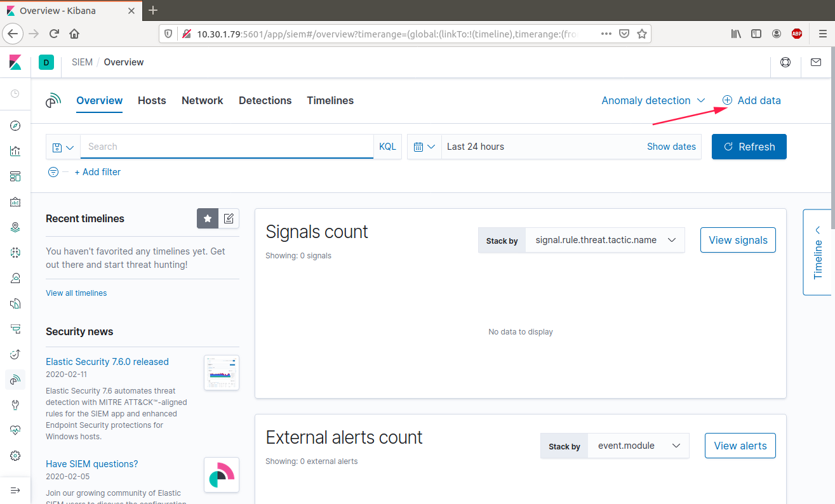Open Dev Tools wrench icon in sidebar
835x504 pixels.
tap(15, 405)
